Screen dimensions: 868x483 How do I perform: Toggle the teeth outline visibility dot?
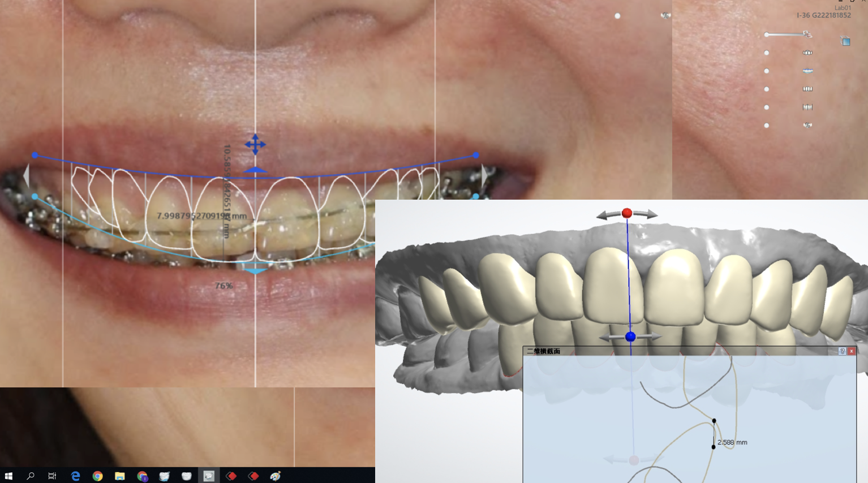pyautogui.click(x=767, y=53)
